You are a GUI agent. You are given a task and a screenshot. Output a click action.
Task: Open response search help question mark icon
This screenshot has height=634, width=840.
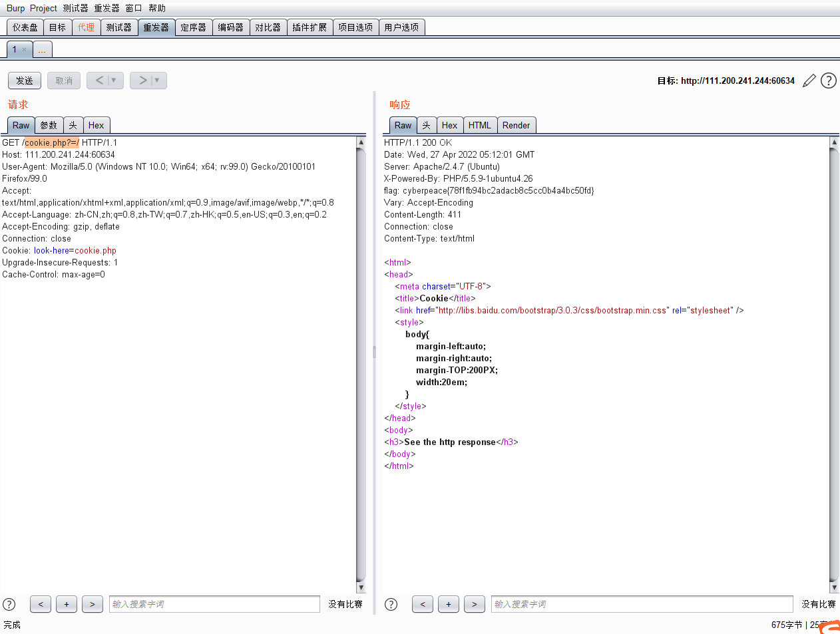(x=391, y=604)
